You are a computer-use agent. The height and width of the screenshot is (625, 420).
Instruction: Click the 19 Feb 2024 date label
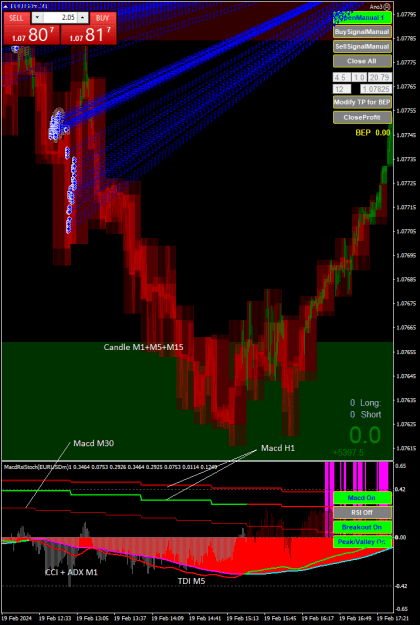tap(16, 617)
